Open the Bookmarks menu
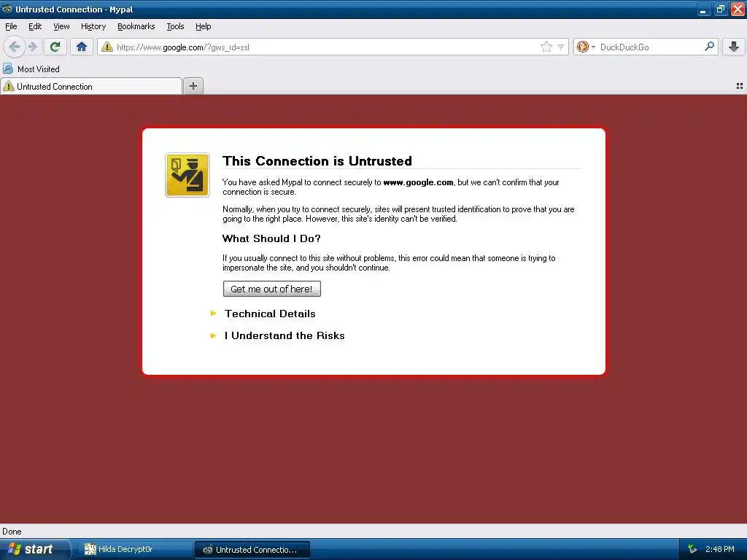Image resolution: width=747 pixels, height=560 pixels. tap(136, 26)
